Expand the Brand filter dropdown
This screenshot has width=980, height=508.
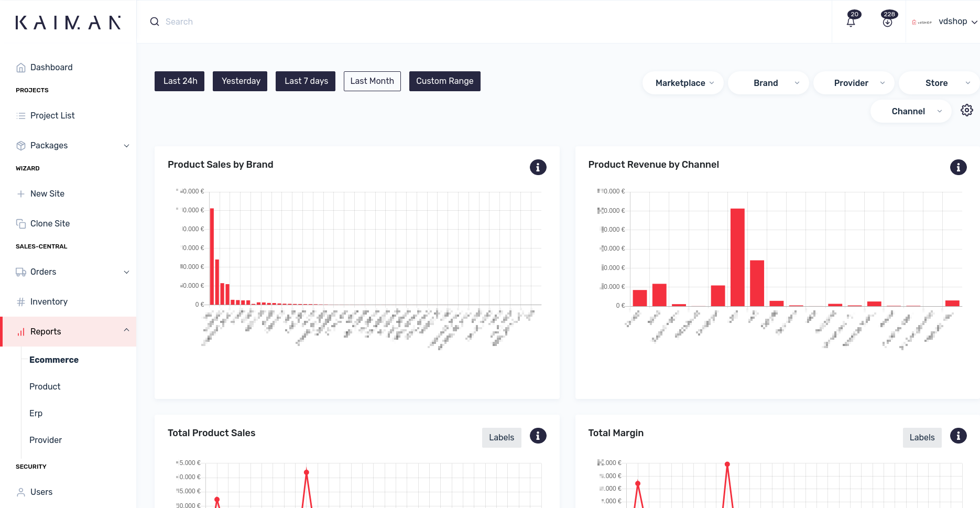[768, 83]
